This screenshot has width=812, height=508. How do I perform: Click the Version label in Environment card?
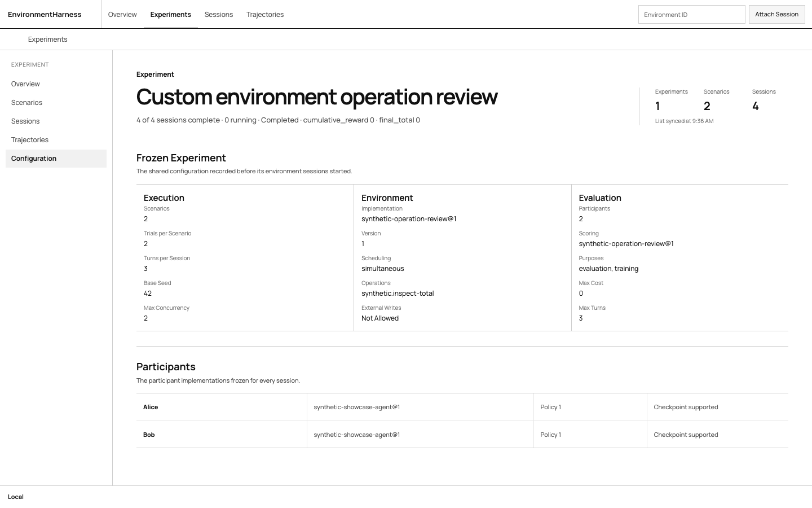coord(371,233)
